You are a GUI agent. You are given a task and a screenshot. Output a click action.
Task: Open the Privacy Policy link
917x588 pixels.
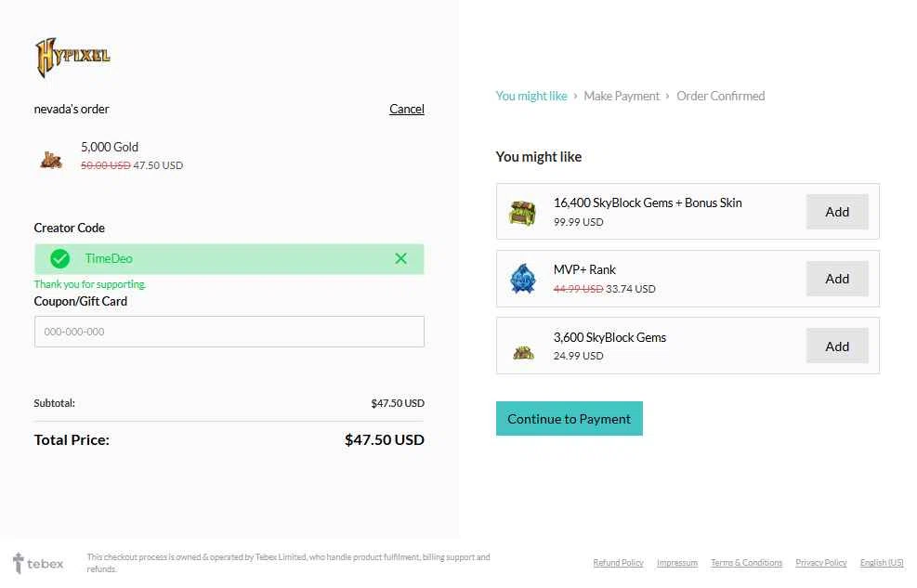coord(821,562)
